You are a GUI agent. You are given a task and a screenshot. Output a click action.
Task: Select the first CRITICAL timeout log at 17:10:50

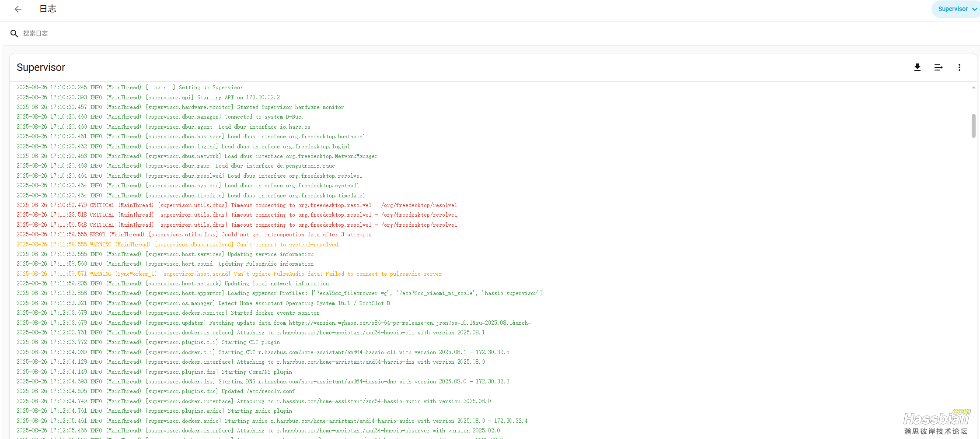(237, 205)
